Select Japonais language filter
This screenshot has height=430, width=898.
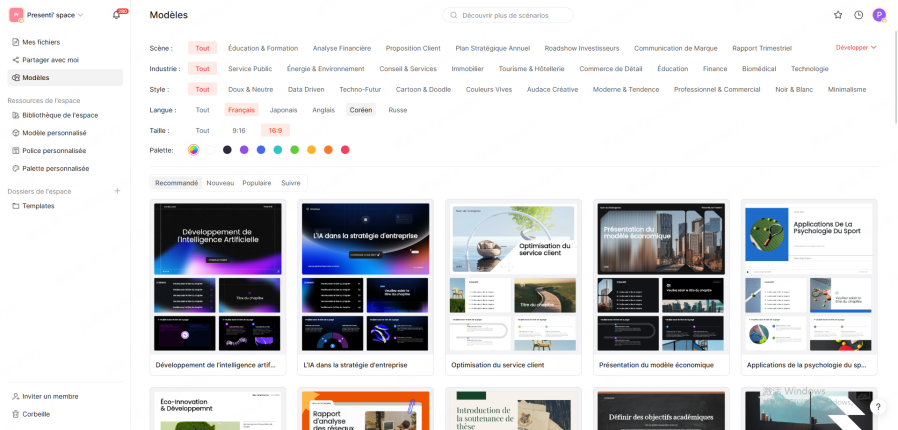pyautogui.click(x=283, y=110)
